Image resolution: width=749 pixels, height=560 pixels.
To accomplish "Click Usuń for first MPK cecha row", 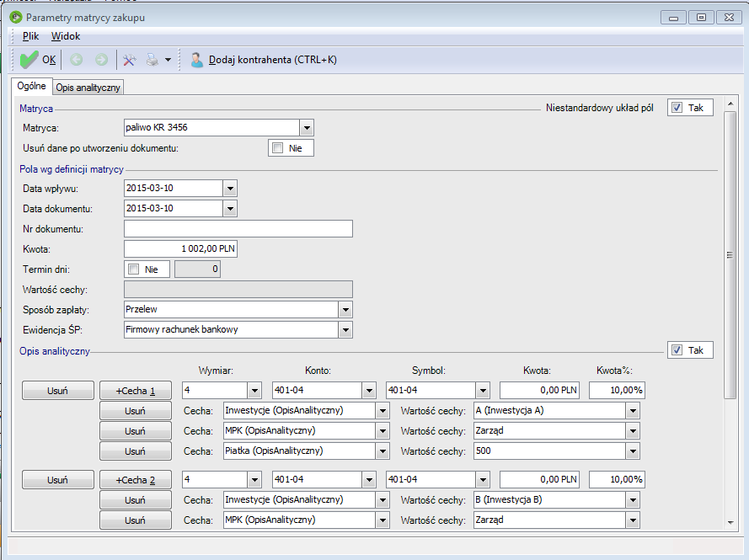I will click(x=136, y=431).
